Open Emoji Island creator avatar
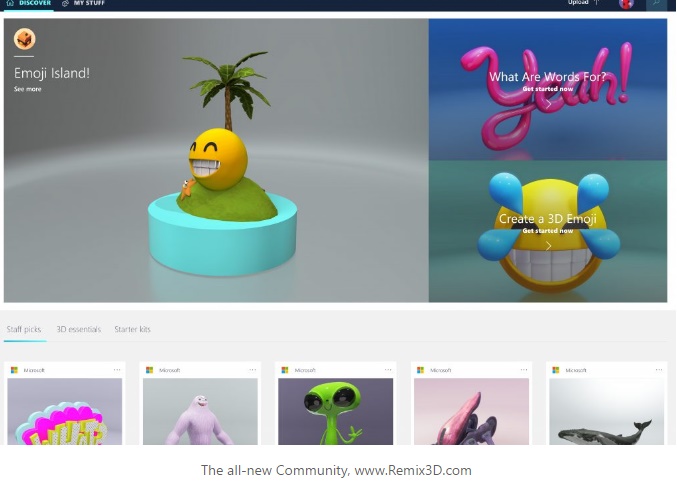Screen dimensions: 677x489 coord(25,39)
